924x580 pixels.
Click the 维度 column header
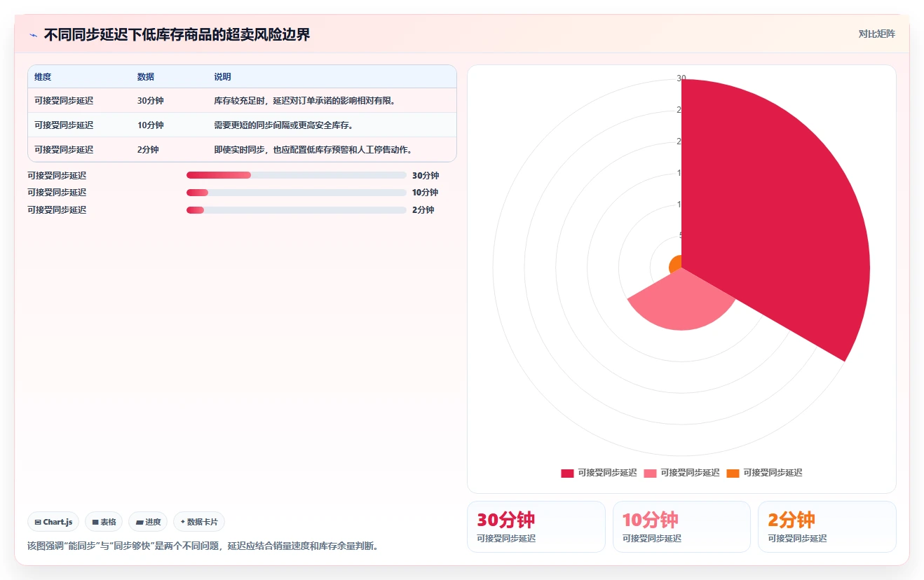[x=43, y=77]
